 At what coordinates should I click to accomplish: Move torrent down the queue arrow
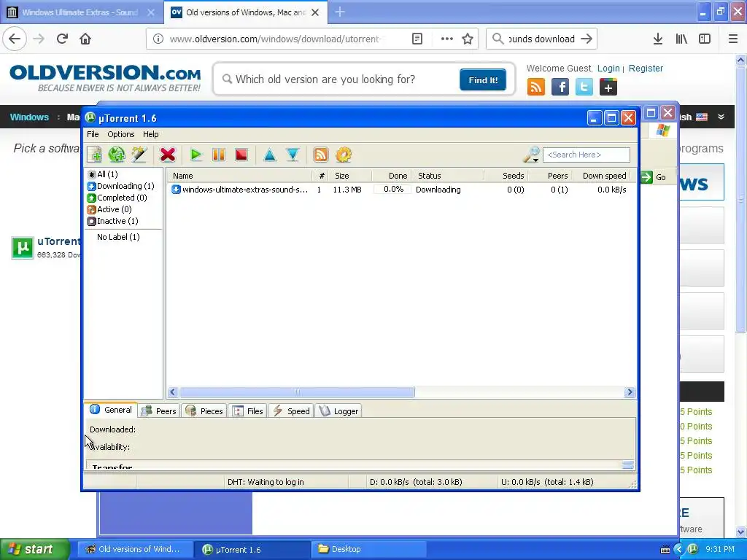(293, 155)
